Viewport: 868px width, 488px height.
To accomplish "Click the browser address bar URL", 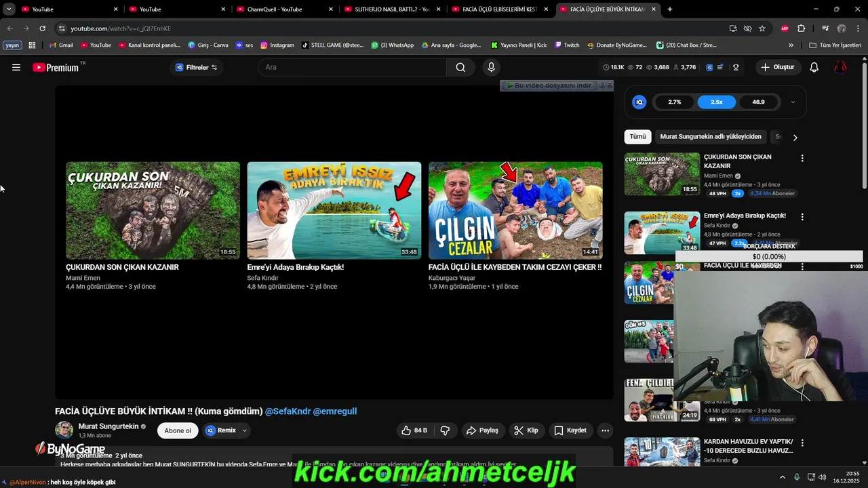I will coord(121,28).
